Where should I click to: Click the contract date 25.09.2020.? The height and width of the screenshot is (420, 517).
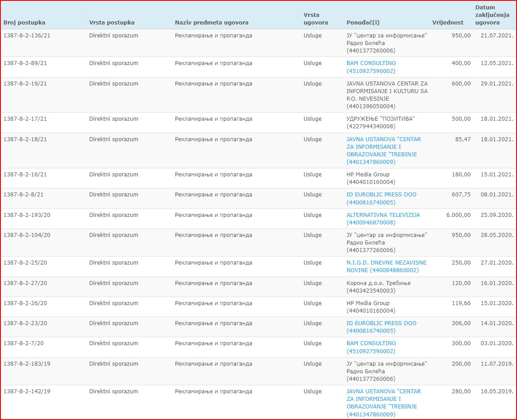(497, 215)
